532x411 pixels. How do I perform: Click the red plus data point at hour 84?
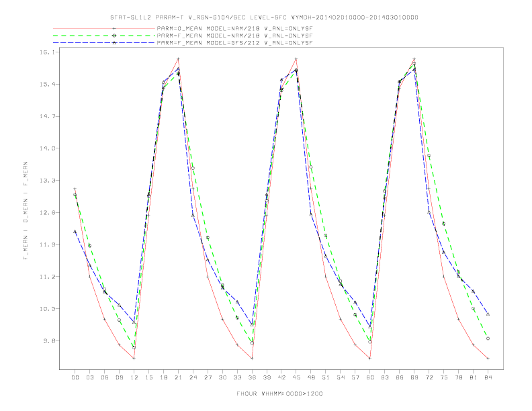coord(488,358)
